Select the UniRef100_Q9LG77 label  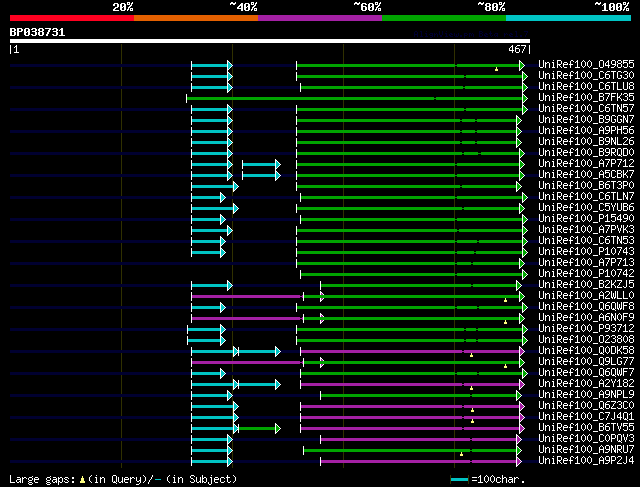(x=586, y=362)
